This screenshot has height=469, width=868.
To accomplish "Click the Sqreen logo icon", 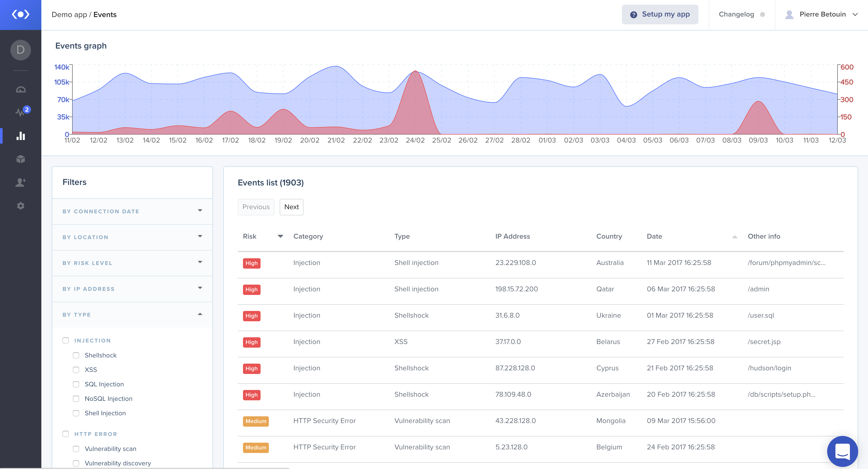I will tap(21, 14).
